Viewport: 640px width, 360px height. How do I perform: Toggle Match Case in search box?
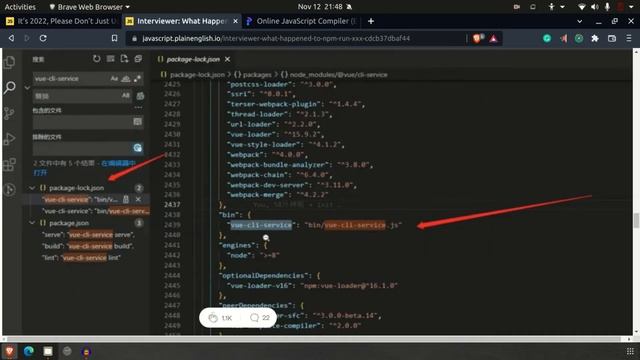(114, 78)
